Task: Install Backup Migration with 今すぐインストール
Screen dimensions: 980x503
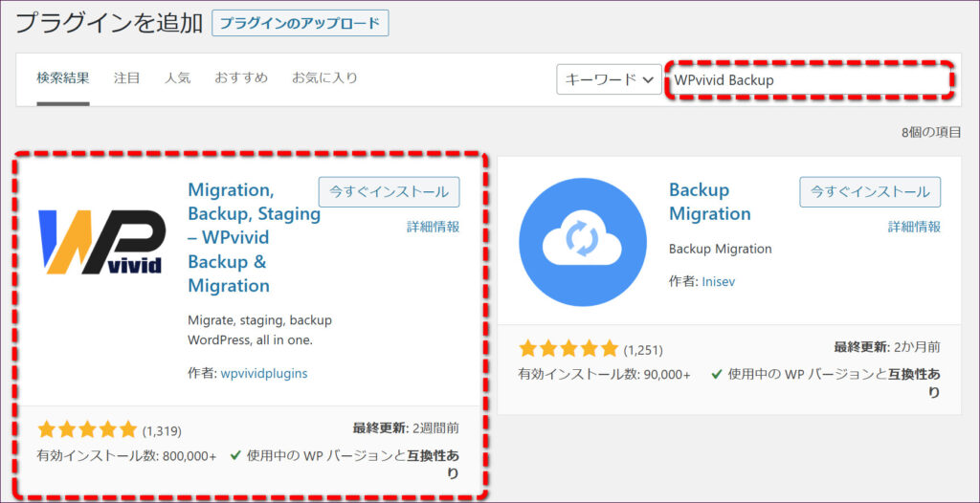Action: click(870, 191)
